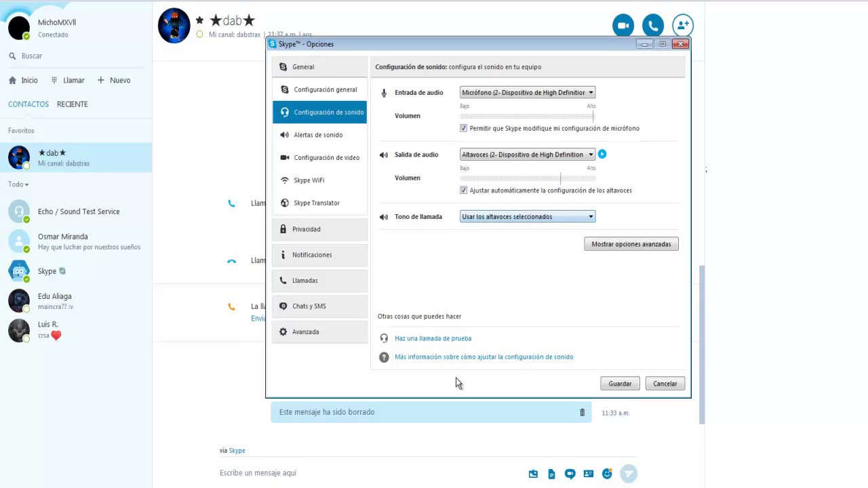Click the Nuevo plus button
The width and height of the screenshot is (868, 488).
coord(113,80)
